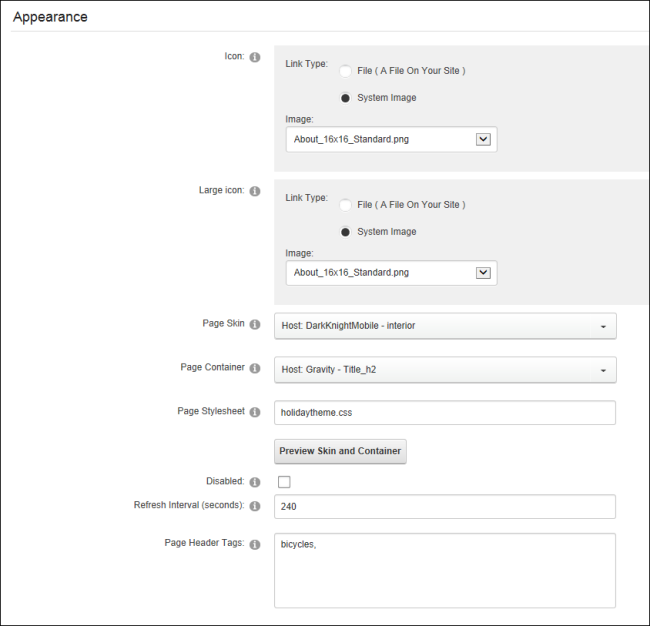Click Preview Skin and Container button

[340, 451]
